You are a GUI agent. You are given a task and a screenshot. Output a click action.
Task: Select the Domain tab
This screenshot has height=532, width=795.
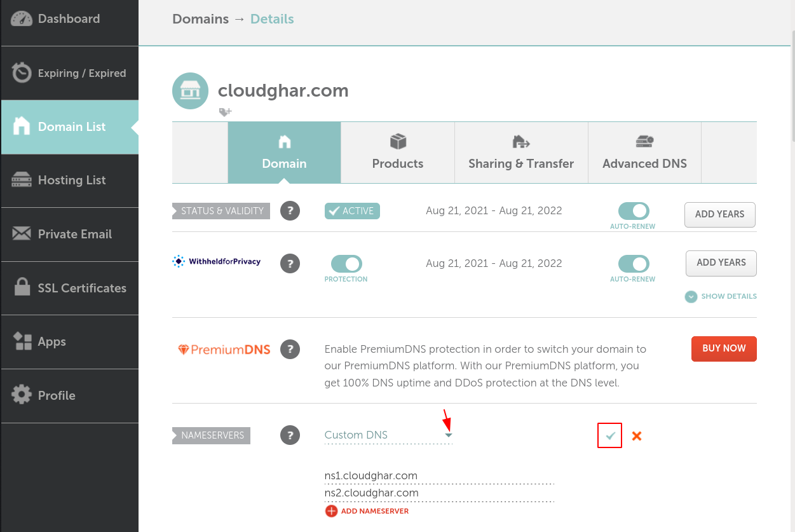[x=284, y=153]
